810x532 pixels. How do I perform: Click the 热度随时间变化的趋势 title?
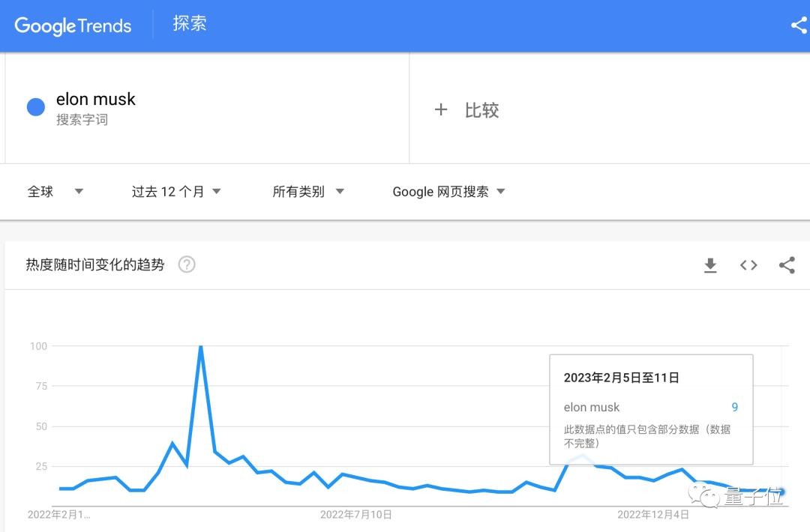pyautogui.click(x=95, y=265)
